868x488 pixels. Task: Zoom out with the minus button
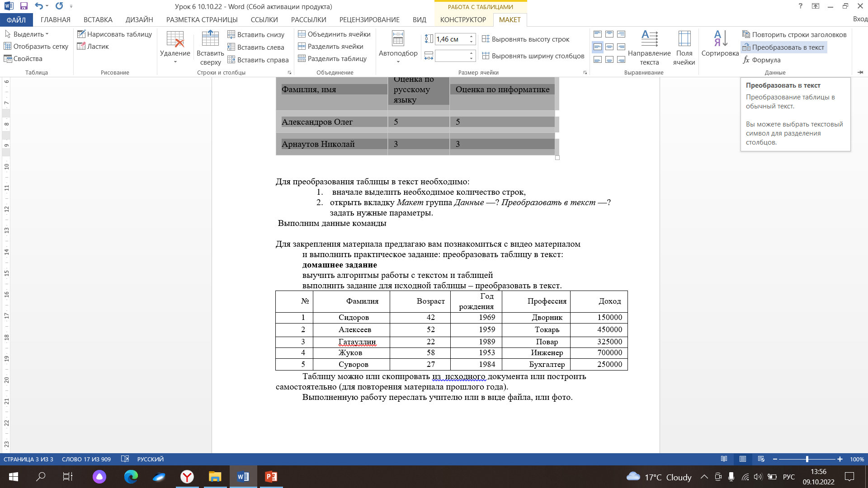775,459
